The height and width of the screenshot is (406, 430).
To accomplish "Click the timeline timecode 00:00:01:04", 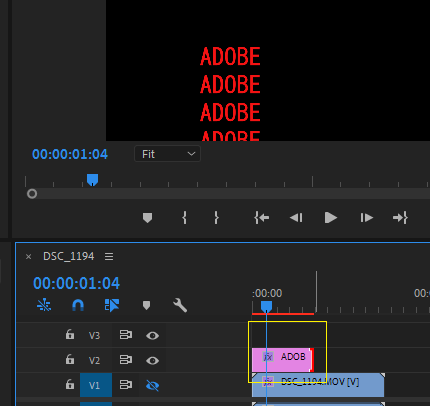I will click(x=77, y=283).
